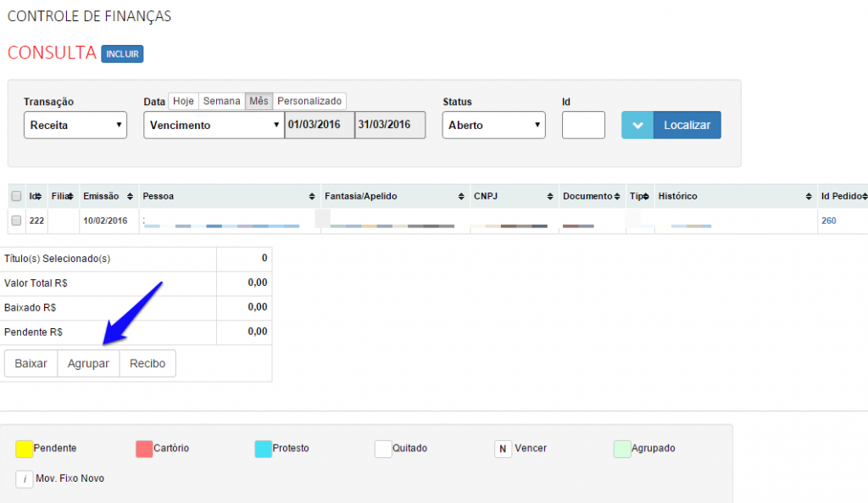Sort by CNPJ column arrows
This screenshot has width=868, height=503.
click(550, 196)
